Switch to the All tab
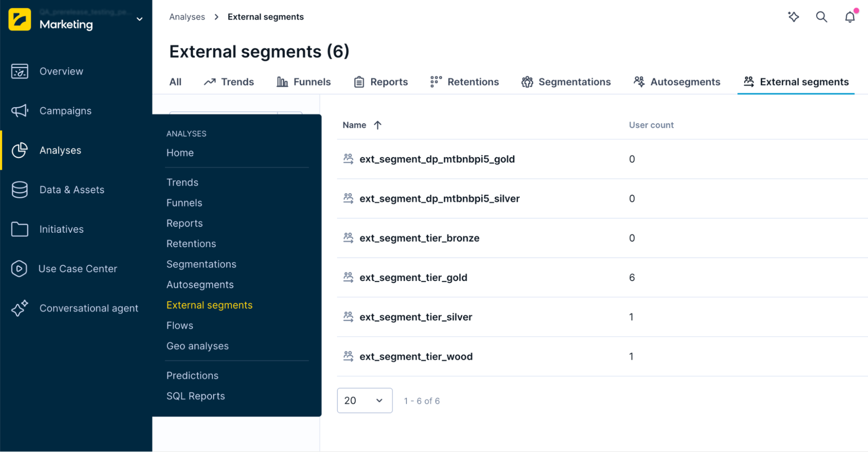The height and width of the screenshot is (452, 868). [175, 82]
